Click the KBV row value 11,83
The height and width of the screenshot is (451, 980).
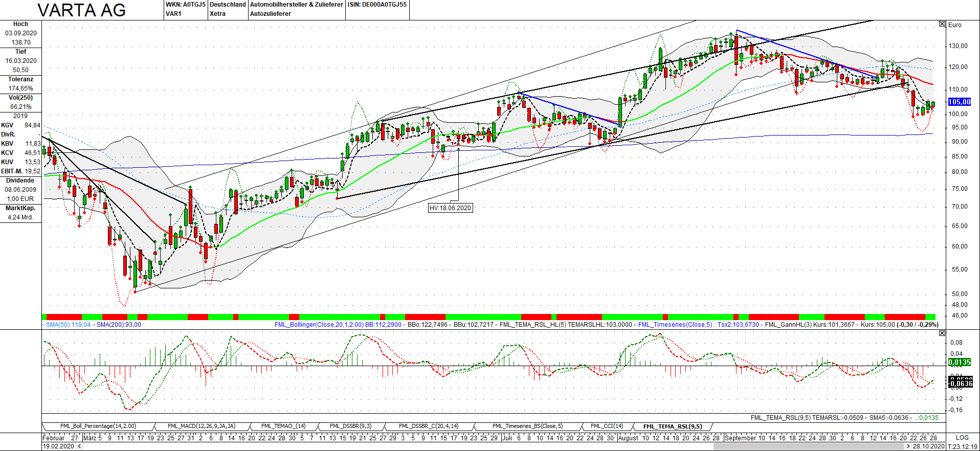click(x=33, y=144)
